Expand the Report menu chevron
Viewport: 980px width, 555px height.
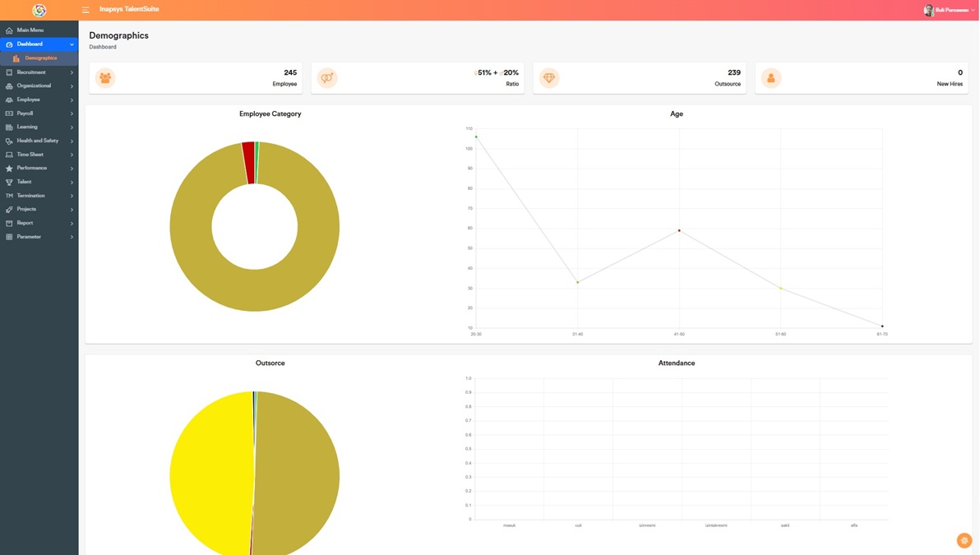[72, 224]
